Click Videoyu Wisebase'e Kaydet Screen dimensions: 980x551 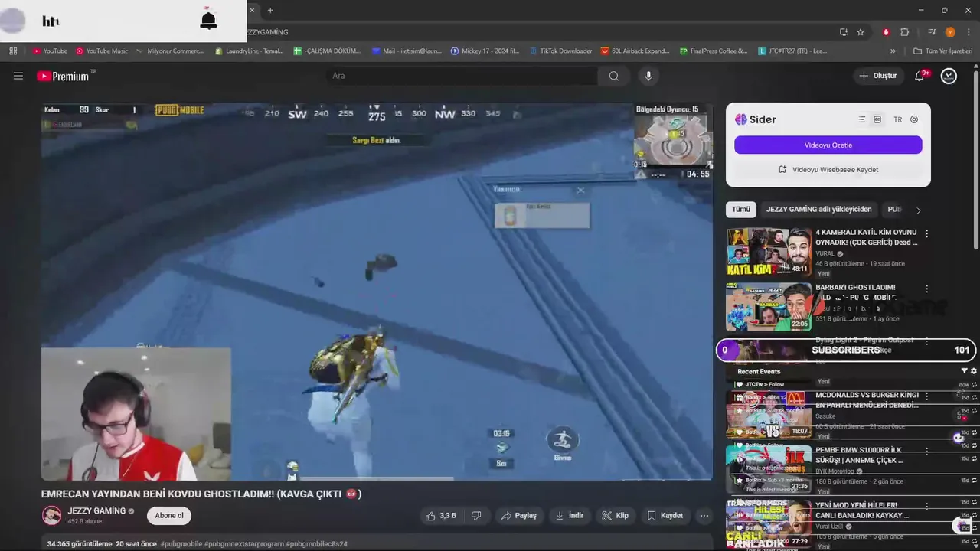[828, 169]
